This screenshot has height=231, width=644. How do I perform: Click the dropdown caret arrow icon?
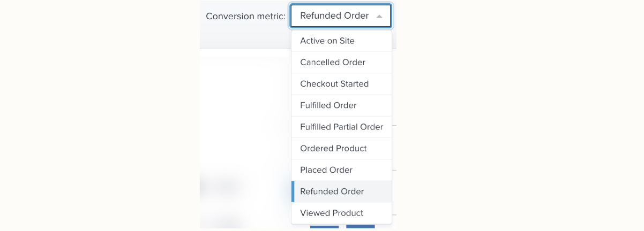coord(379,17)
